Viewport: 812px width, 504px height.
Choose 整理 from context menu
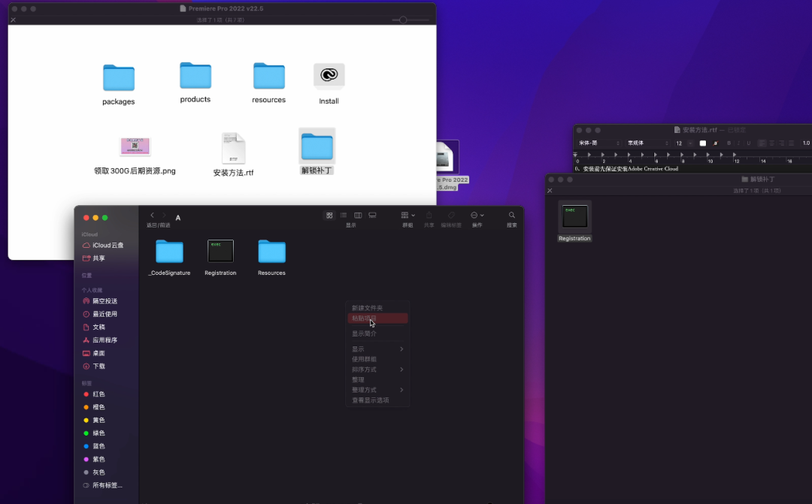coord(377,380)
